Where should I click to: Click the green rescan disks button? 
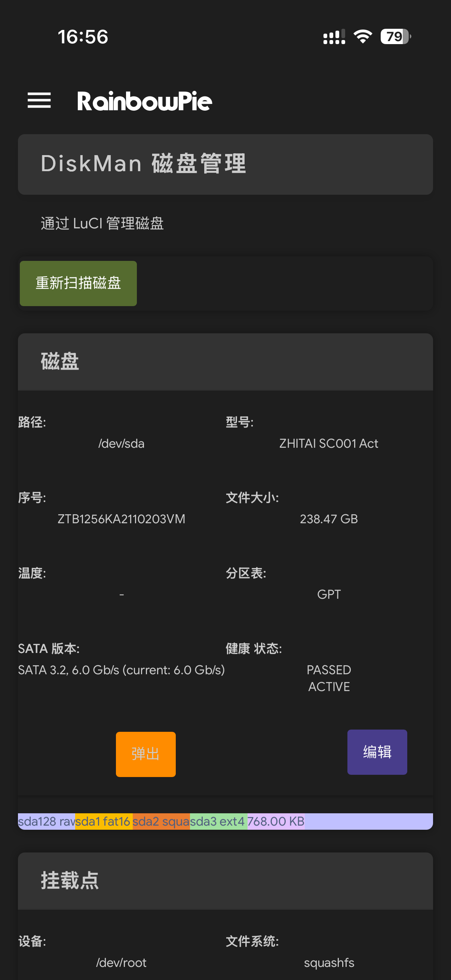click(x=78, y=283)
